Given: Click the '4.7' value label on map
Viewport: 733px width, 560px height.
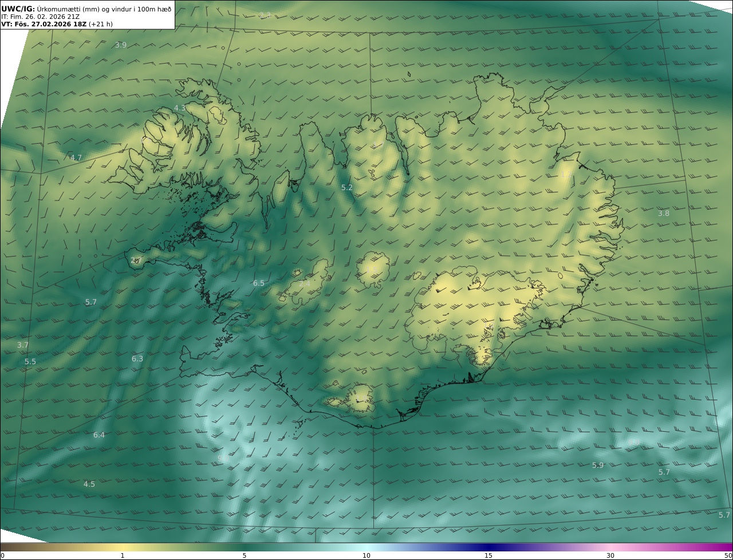Looking at the screenshot, I should [x=76, y=158].
